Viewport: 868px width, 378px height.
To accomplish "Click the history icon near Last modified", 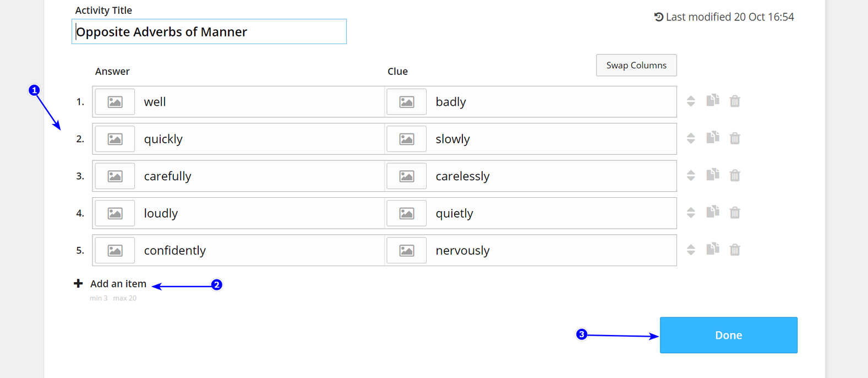I will (658, 17).
